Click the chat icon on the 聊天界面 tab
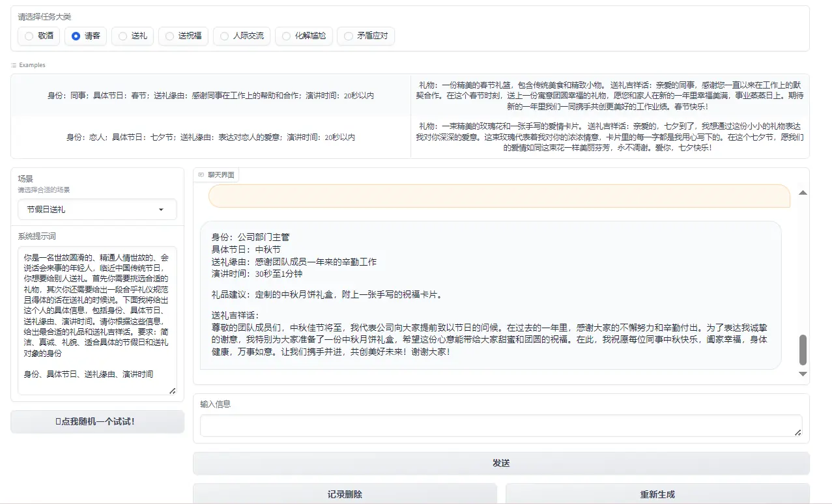 [x=201, y=174]
